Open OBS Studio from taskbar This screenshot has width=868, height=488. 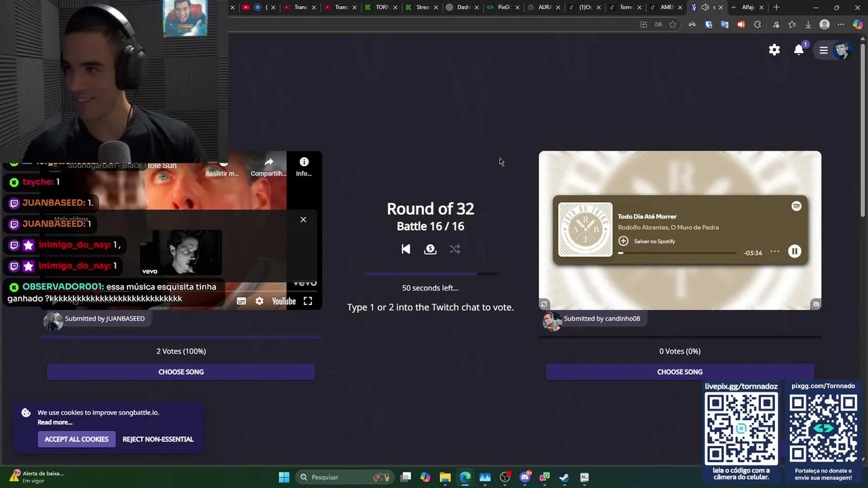point(505,477)
